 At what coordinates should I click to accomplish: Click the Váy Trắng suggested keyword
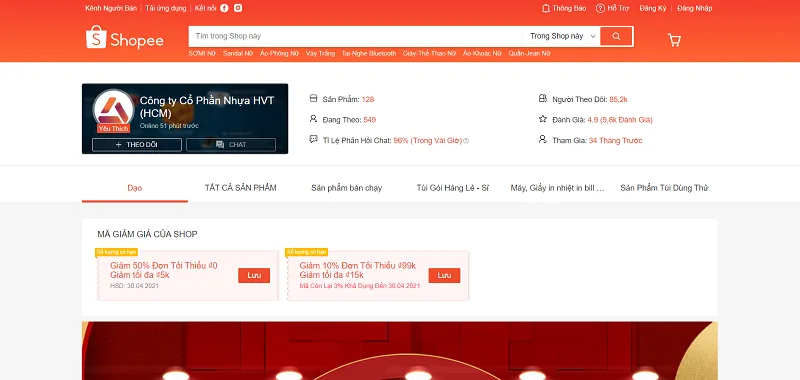click(x=320, y=53)
